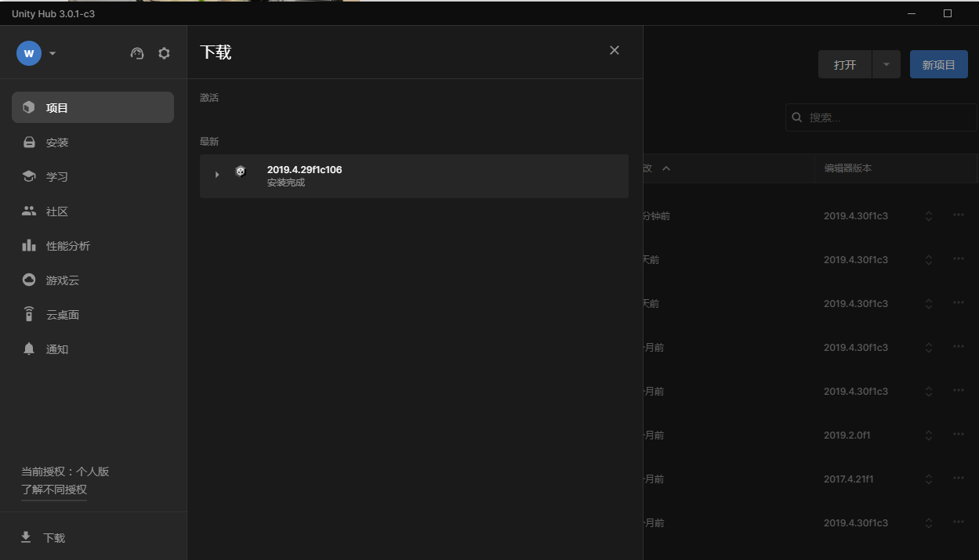The width and height of the screenshot is (979, 560).
Task: Select 社区 in the sidebar
Action: pos(92,211)
